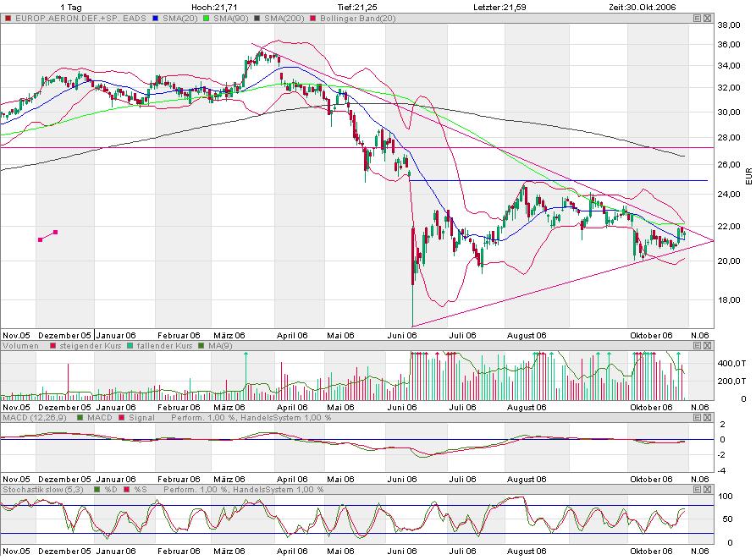Click the fallender Kurs volume legend
The height and width of the screenshot is (560, 756).
click(160, 346)
